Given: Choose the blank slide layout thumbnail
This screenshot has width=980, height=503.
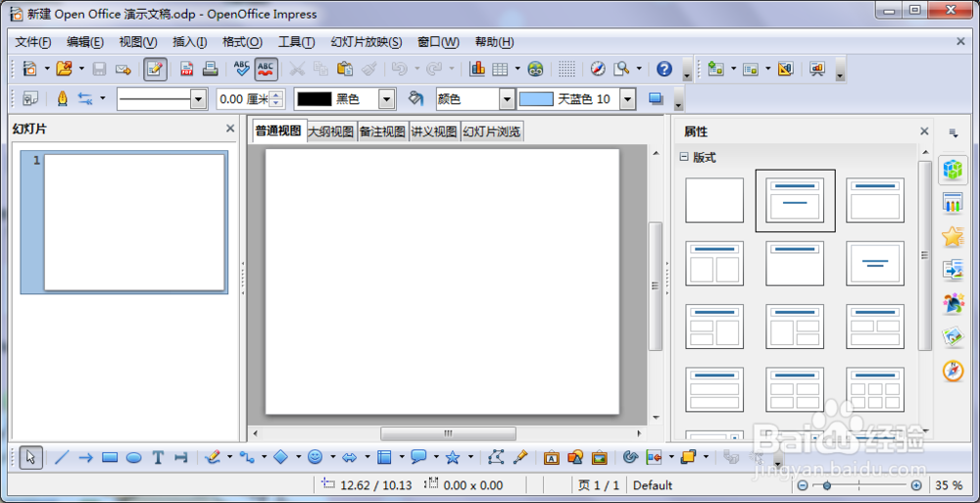Looking at the screenshot, I should pos(714,200).
